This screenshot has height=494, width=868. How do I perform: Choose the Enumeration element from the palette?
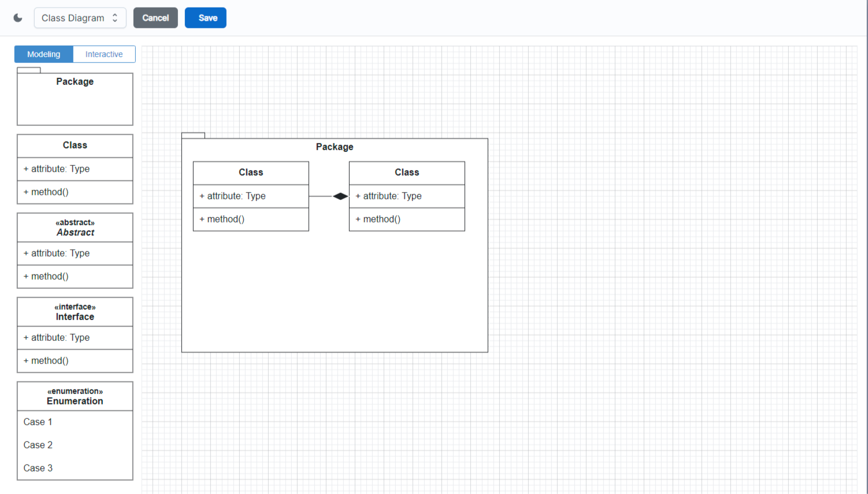click(75, 396)
